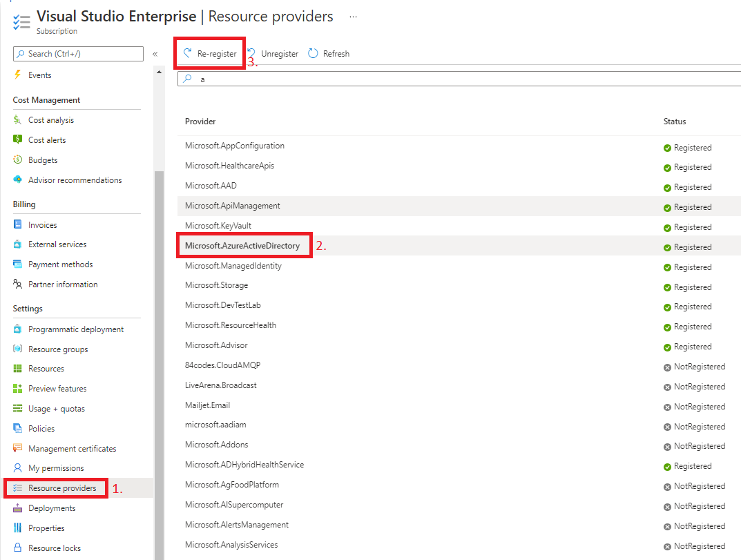This screenshot has width=741, height=560.
Task: Click the Resource groups icon
Action: 17,349
